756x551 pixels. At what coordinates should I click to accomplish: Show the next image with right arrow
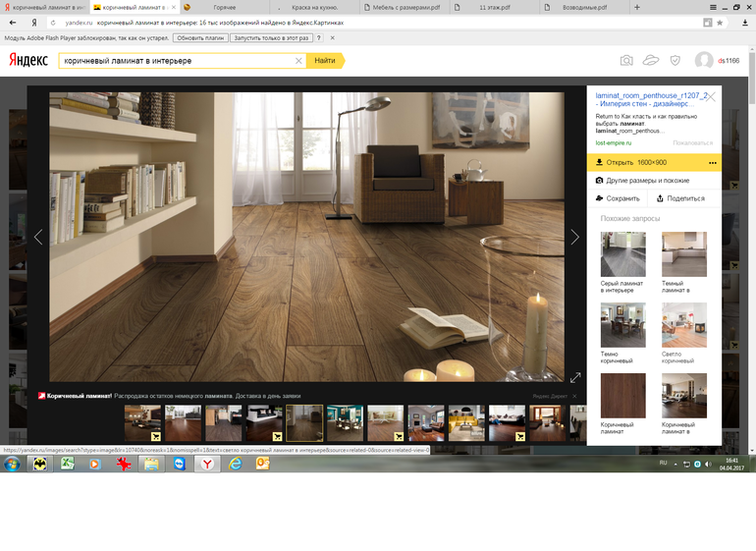coord(575,237)
